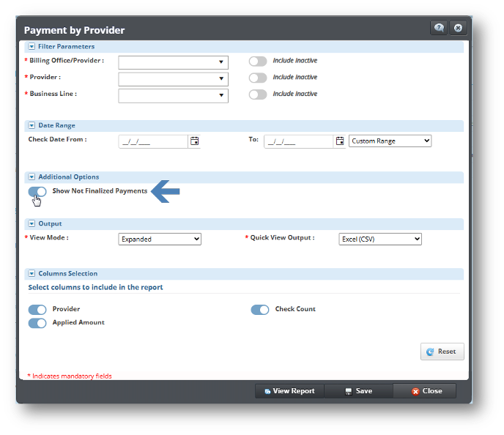The height and width of the screenshot is (435, 504).
Task: Collapse the Columns Selection section
Action: pyautogui.click(x=31, y=274)
